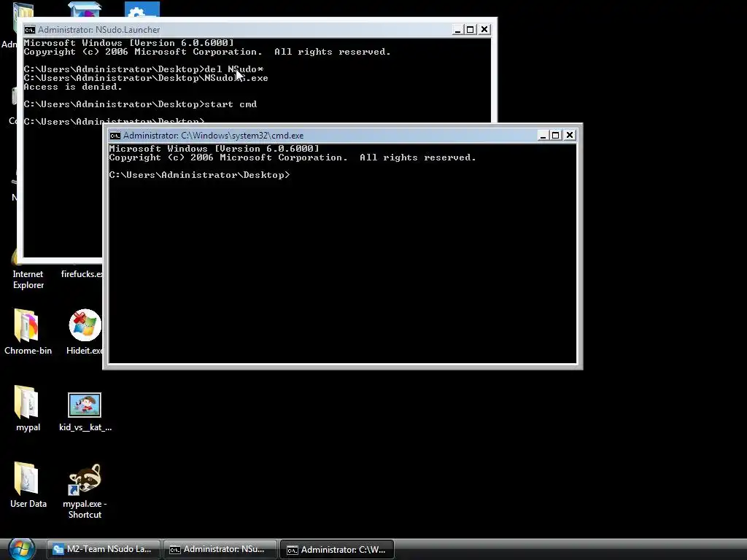This screenshot has width=747, height=560.
Task: Select the firefucks.exe desktop icon label
Action: click(82, 274)
